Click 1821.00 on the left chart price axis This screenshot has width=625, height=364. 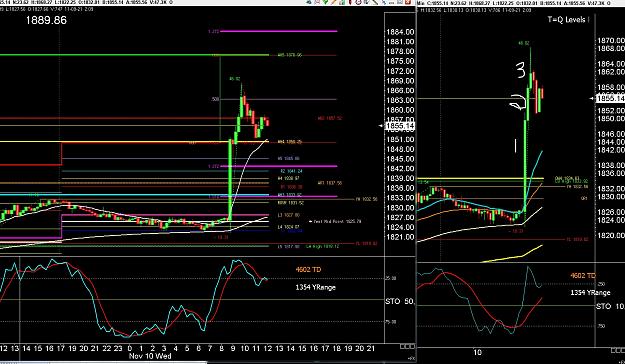click(400, 237)
